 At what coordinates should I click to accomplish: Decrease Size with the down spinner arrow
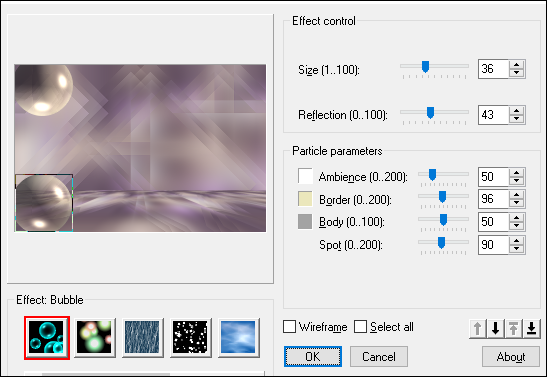[x=517, y=73]
